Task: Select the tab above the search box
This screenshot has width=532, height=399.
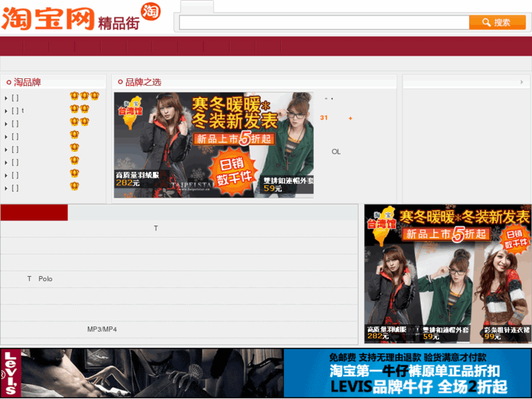Action: pos(197,7)
